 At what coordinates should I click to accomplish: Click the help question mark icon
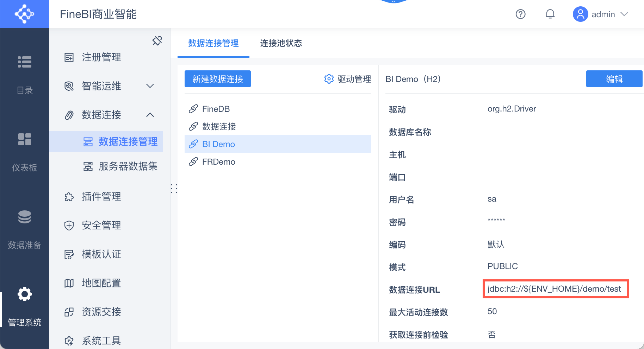(520, 14)
